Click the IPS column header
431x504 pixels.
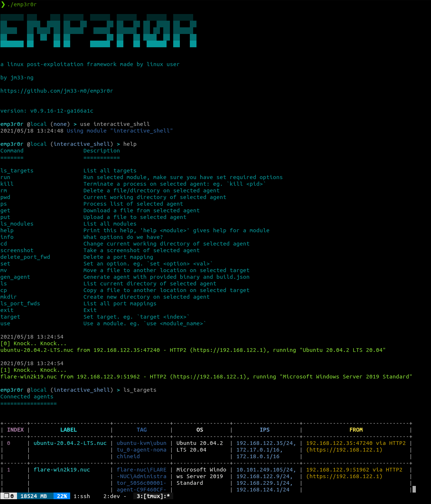click(x=264, y=430)
